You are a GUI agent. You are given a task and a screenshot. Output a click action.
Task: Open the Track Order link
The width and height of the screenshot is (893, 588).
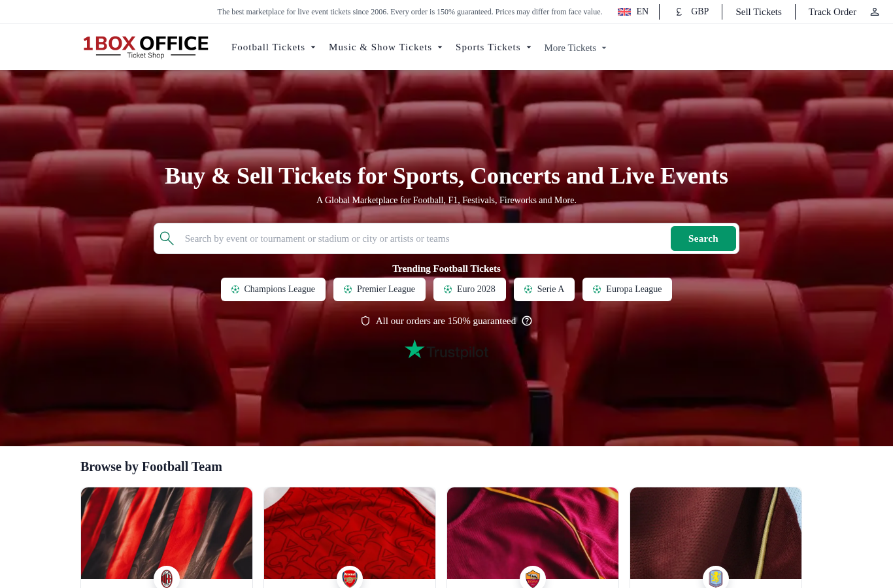(832, 12)
